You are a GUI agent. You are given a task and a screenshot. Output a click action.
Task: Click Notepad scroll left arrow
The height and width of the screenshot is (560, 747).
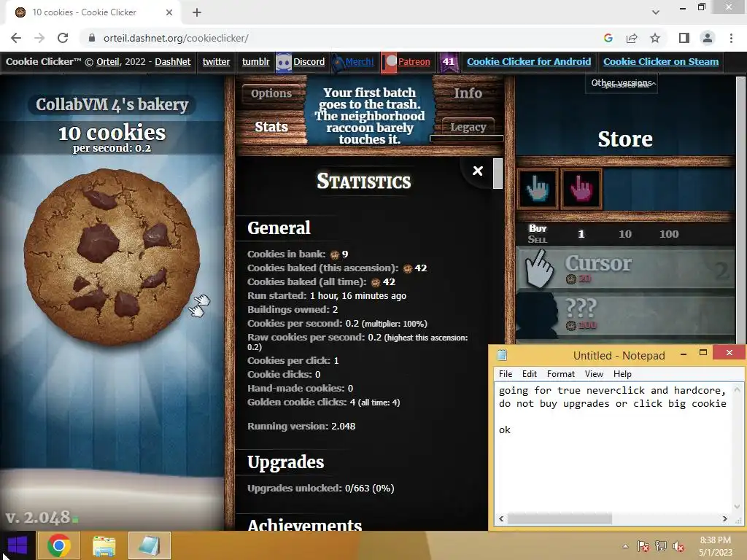tap(501, 518)
